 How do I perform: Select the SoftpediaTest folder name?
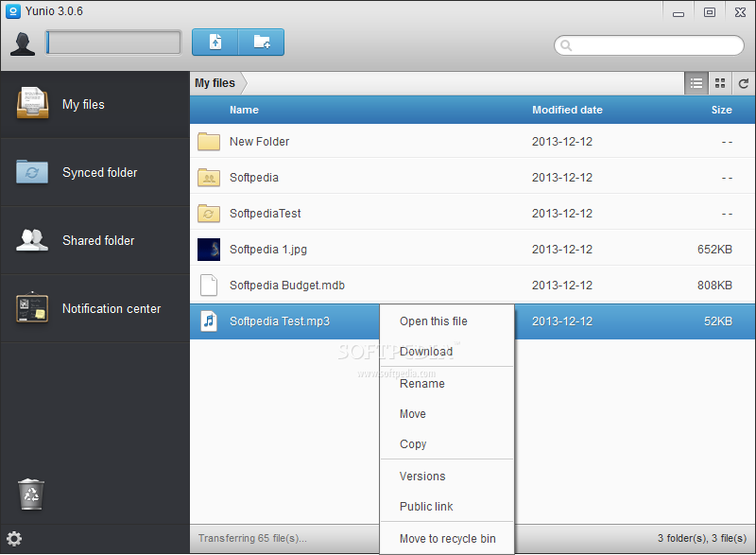[266, 213]
